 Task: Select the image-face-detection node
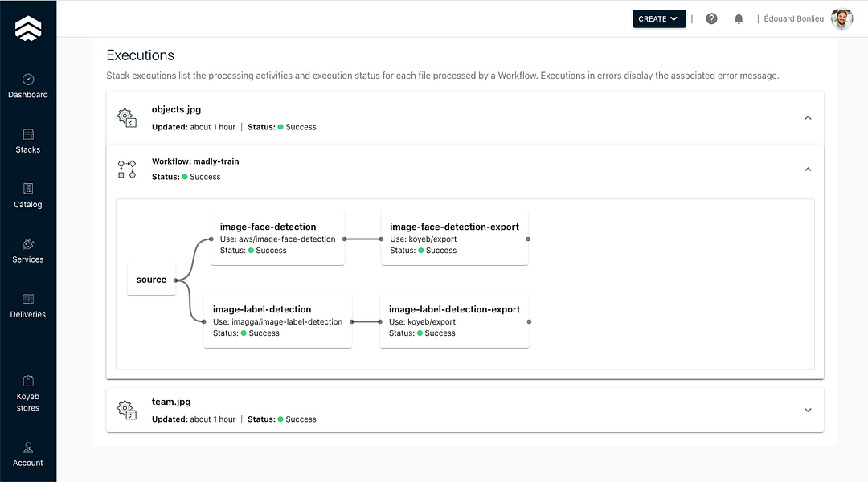[277, 238]
